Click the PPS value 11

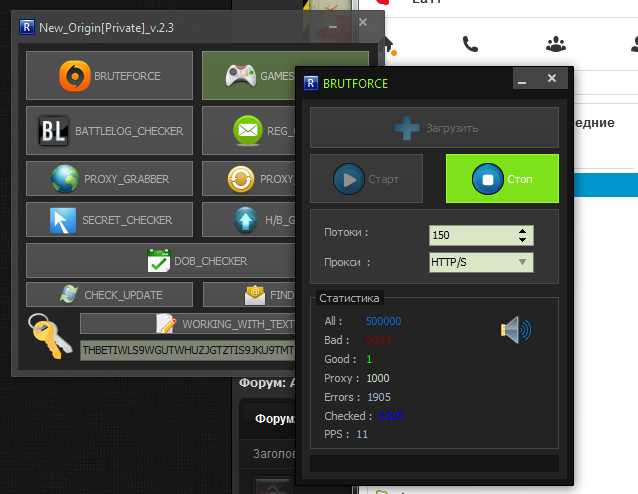[x=362, y=434]
